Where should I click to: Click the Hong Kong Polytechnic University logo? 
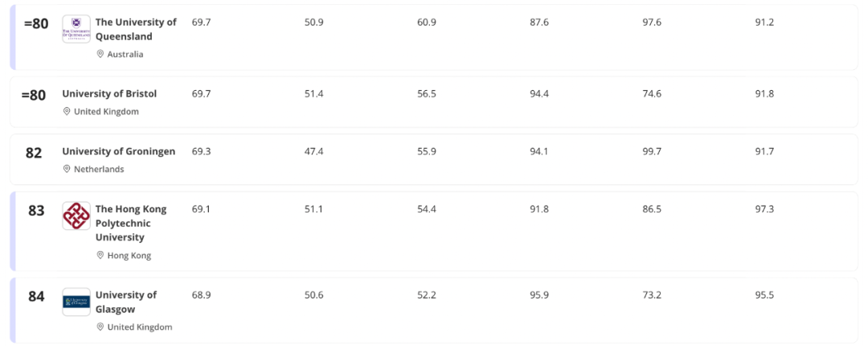point(76,216)
